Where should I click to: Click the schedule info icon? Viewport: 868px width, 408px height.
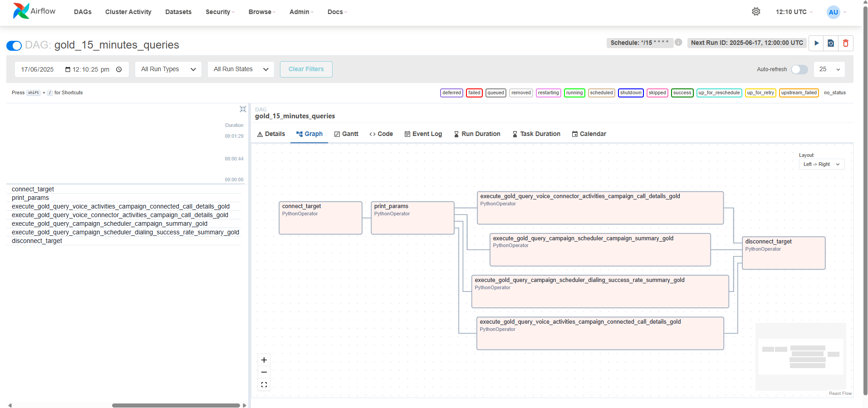[x=678, y=42]
